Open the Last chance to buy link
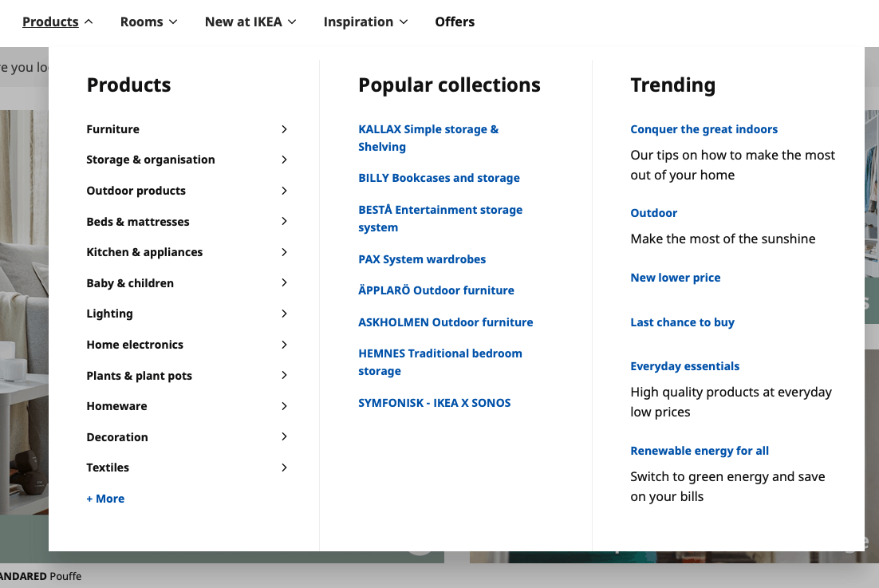This screenshot has width=879, height=588. (x=682, y=322)
